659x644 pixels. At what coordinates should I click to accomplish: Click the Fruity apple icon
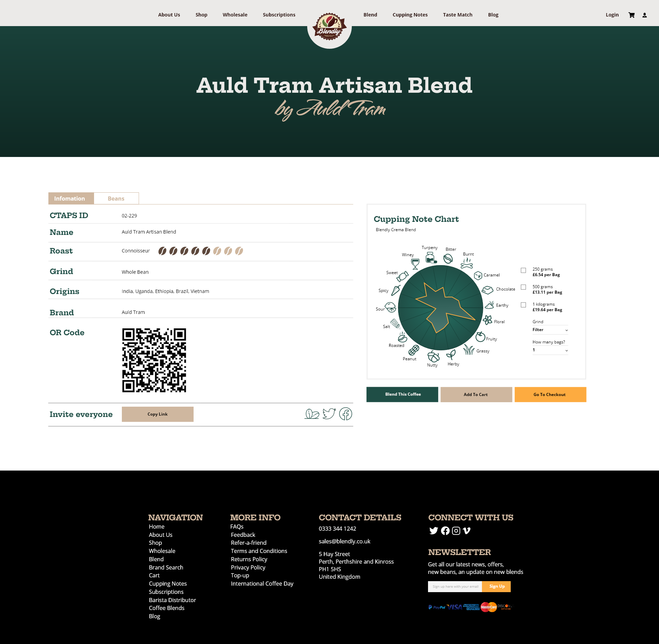(480, 337)
